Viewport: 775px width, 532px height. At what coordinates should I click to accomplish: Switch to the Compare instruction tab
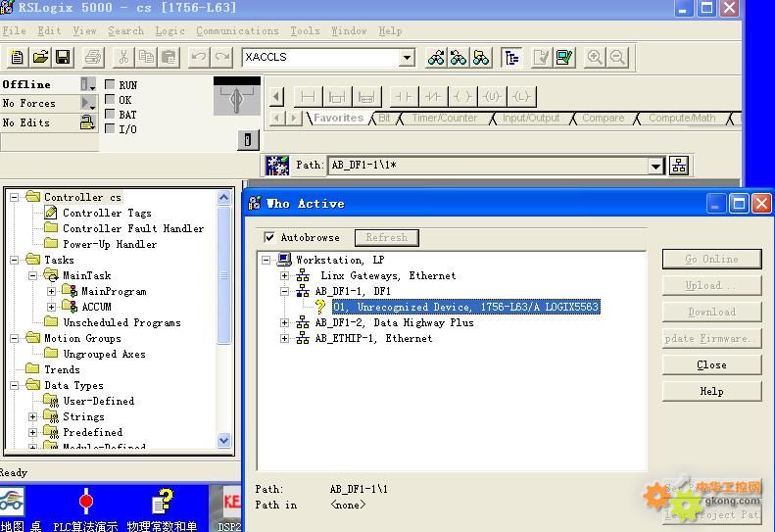(603, 119)
